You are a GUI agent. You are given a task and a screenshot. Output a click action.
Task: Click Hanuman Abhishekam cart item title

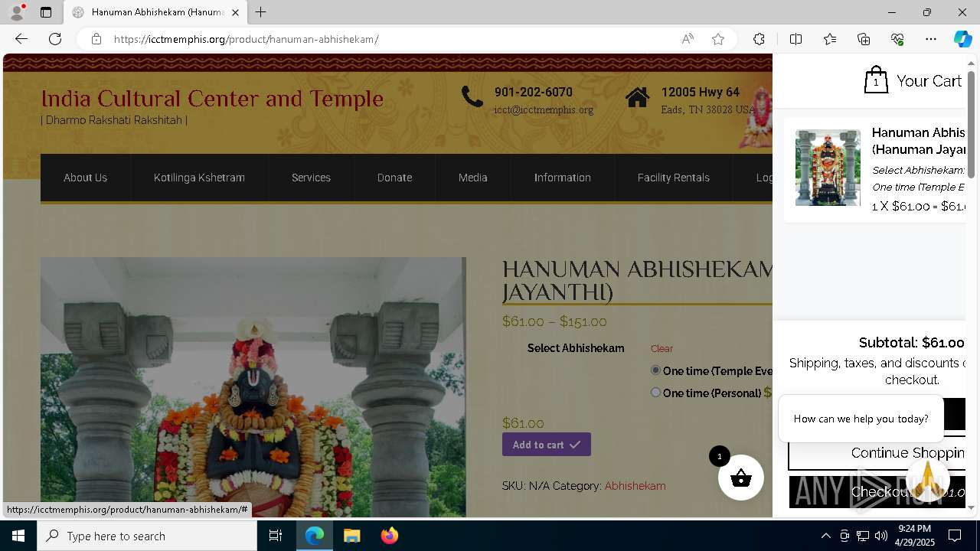pos(919,141)
